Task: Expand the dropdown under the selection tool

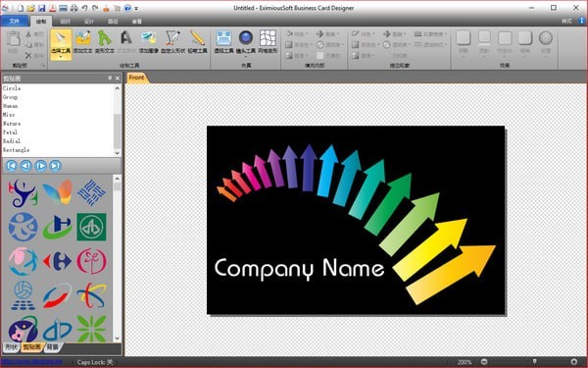Action: click(61, 57)
